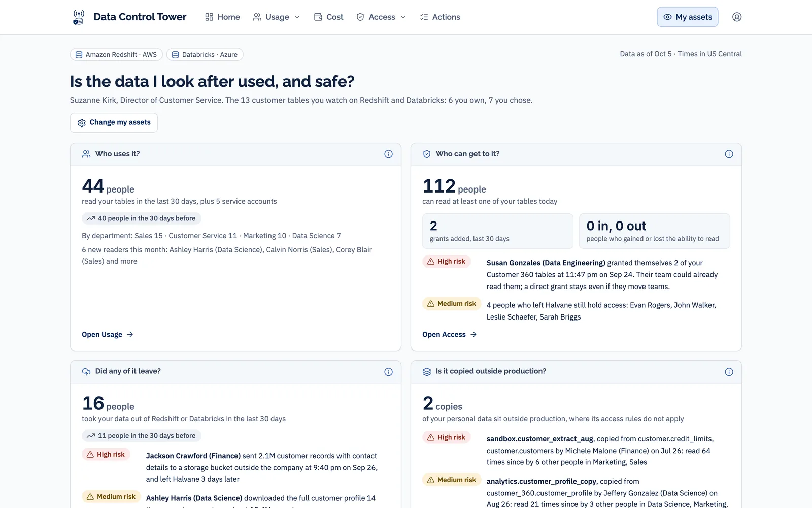The height and width of the screenshot is (508, 812).
Task: Open the user profile icon
Action: [737, 17]
